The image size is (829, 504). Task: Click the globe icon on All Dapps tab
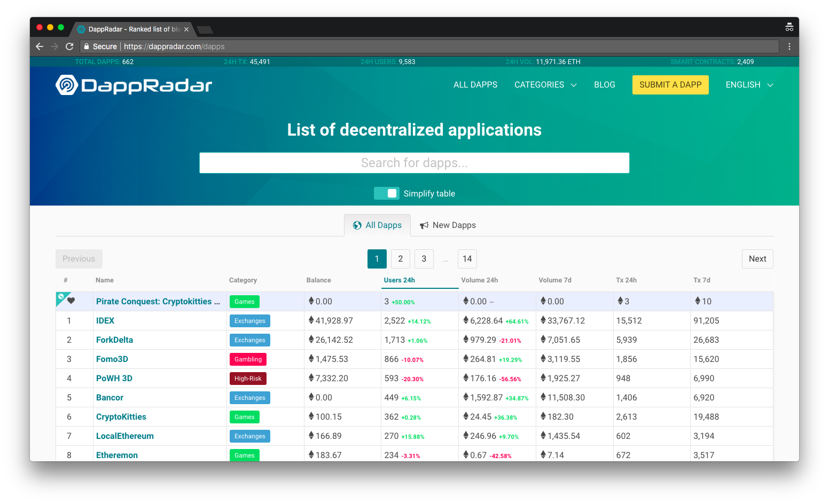[357, 225]
